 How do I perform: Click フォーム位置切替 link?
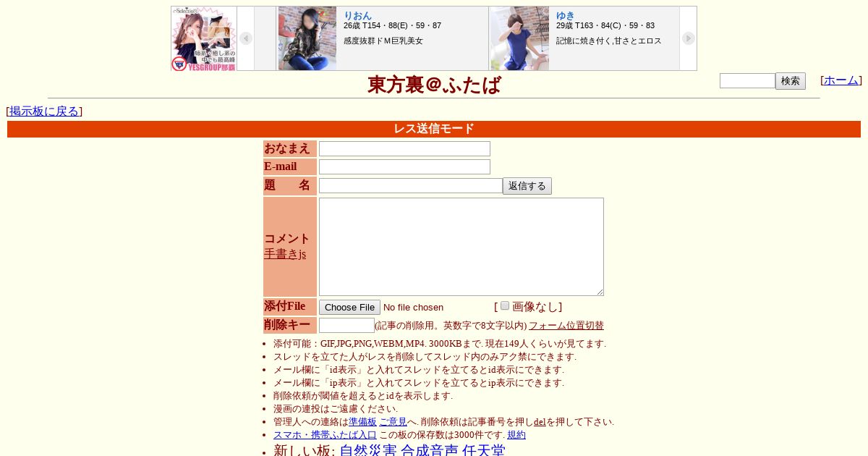(566, 326)
